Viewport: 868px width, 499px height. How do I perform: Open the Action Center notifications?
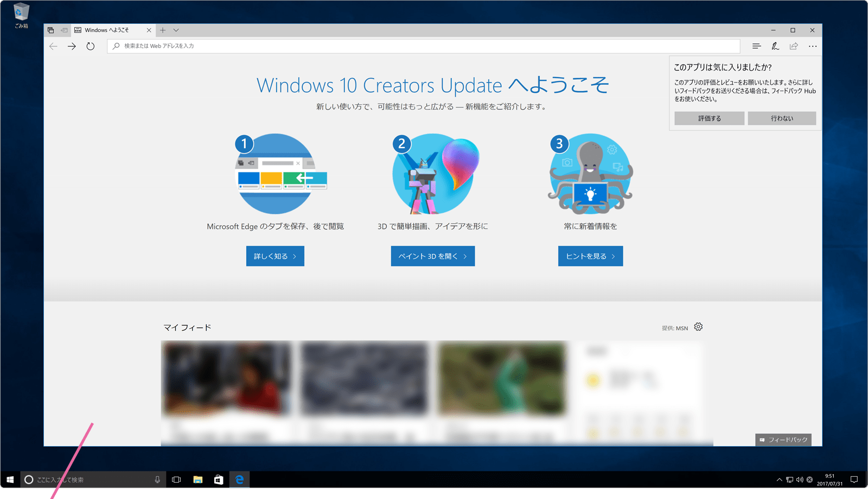854,479
